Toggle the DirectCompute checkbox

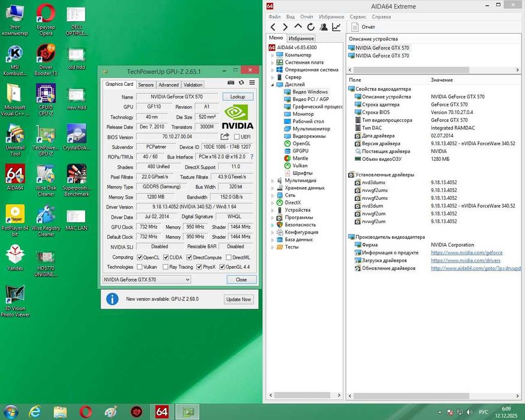[189, 257]
